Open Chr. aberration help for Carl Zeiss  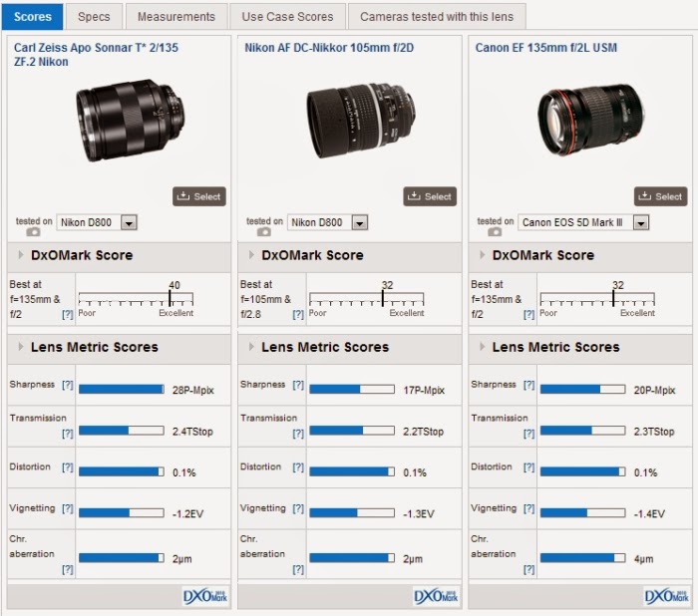point(67,569)
